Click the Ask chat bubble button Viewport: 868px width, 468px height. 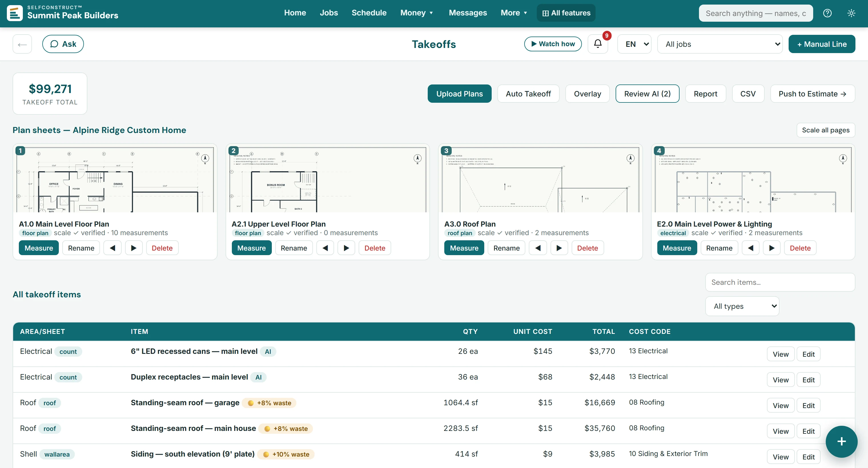pos(63,44)
